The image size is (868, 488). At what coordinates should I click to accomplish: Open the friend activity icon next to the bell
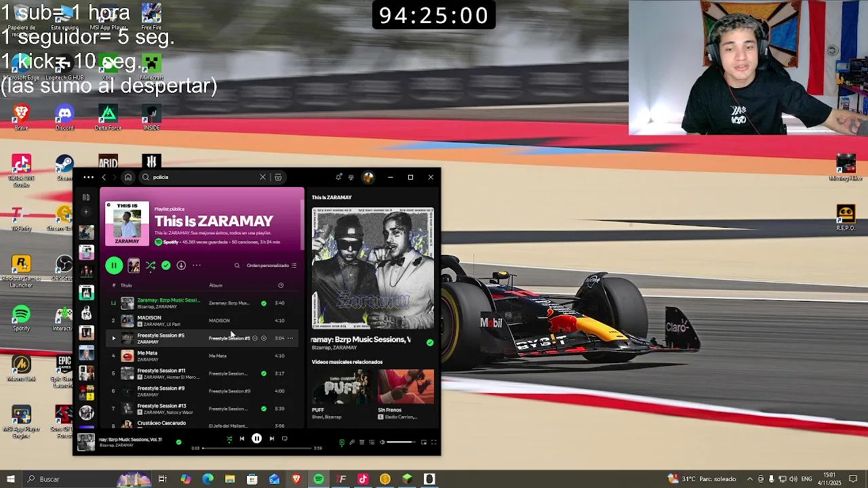(351, 177)
